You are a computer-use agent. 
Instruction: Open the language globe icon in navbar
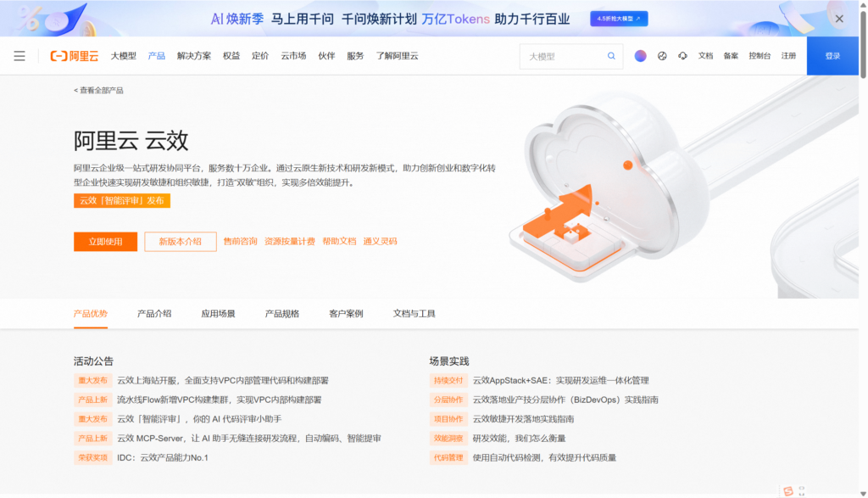click(663, 56)
